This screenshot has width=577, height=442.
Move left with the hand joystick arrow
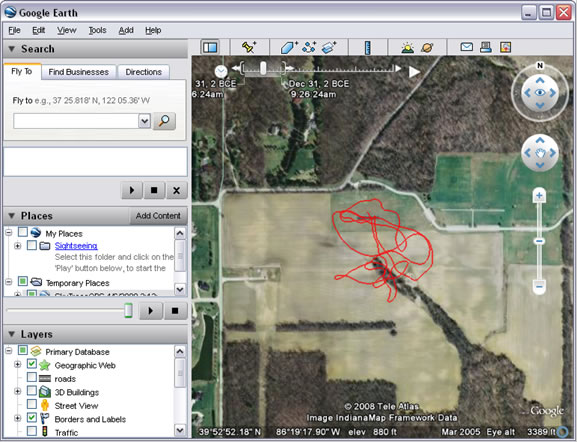point(527,153)
